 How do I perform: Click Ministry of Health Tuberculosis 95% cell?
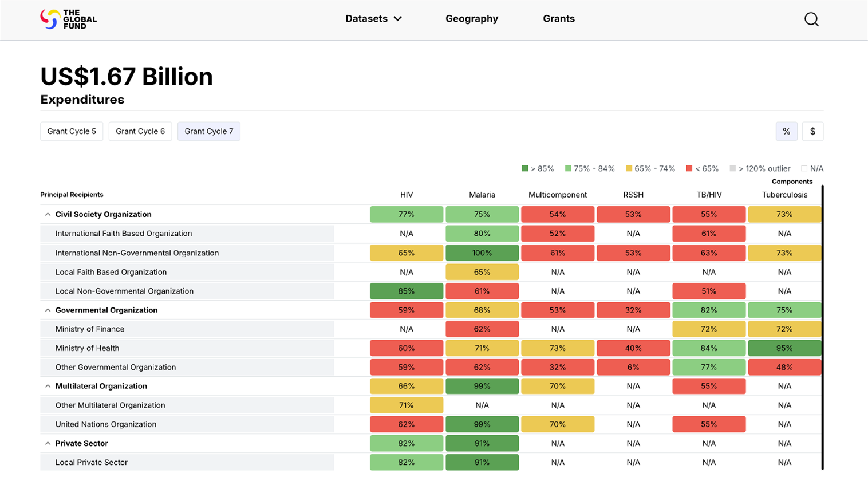[784, 348]
